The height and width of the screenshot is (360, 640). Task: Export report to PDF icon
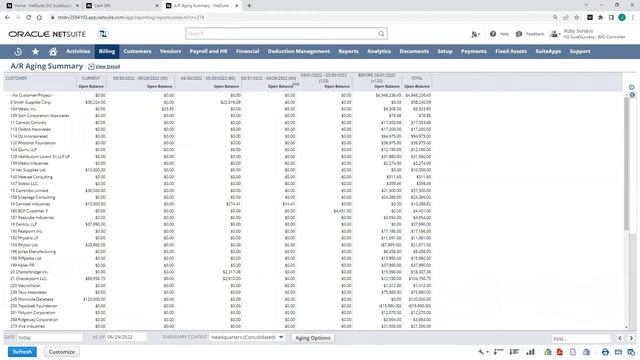click(560, 352)
